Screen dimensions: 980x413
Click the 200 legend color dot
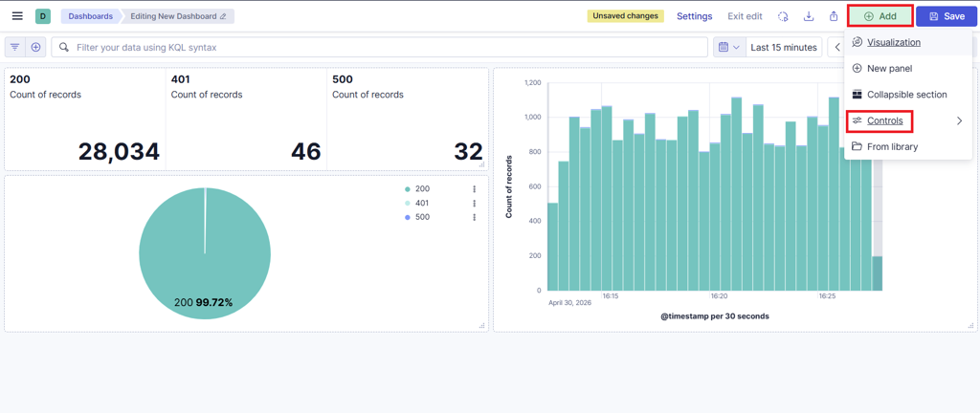(408, 189)
